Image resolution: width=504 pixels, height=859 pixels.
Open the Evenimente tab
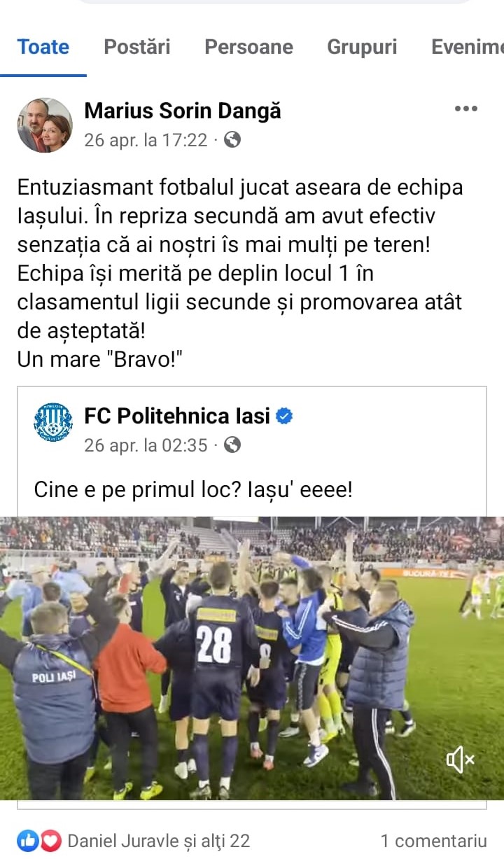pyautogui.click(x=468, y=47)
